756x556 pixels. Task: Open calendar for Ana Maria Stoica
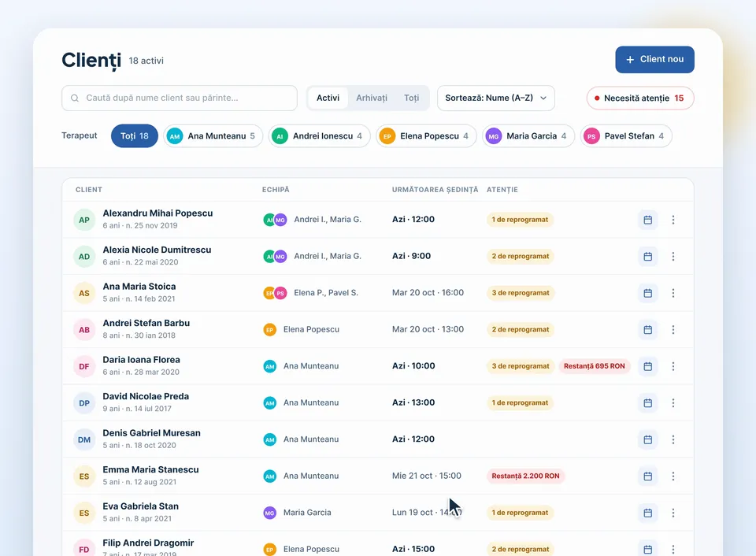[x=647, y=293]
